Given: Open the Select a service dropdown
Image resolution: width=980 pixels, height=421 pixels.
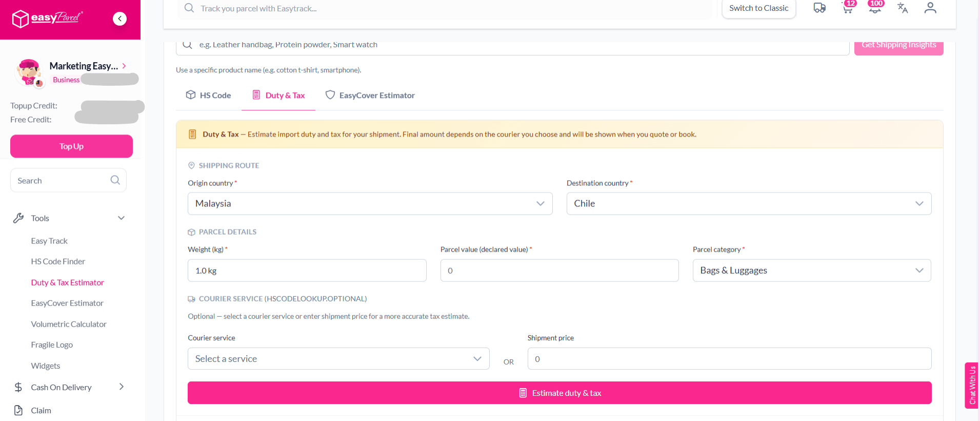Looking at the screenshot, I should (x=338, y=359).
